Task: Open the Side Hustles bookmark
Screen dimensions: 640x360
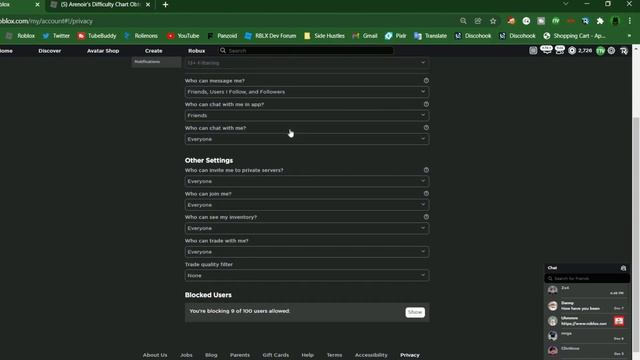Action: coord(324,36)
